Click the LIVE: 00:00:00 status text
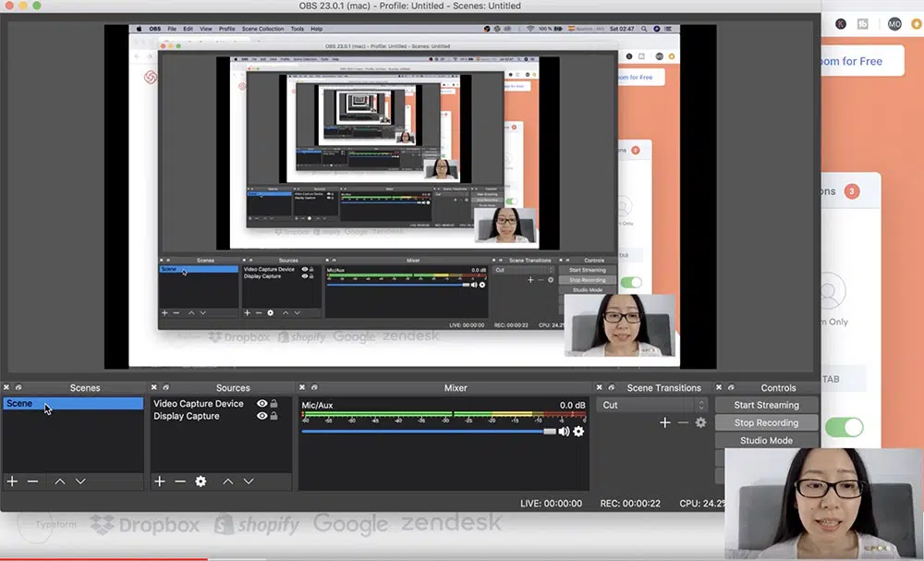 tap(551, 504)
